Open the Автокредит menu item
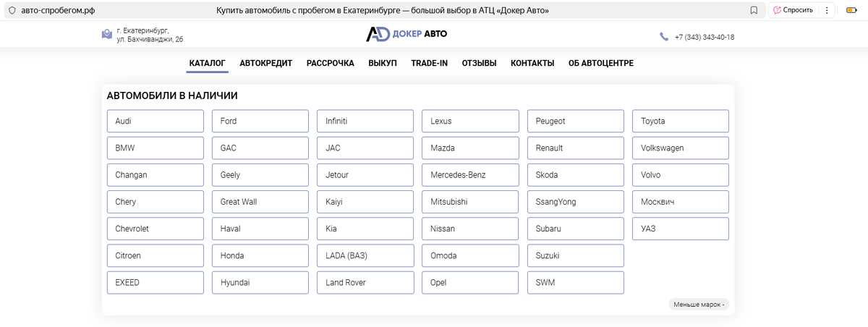Screen dimensions: 868x327 click(266, 63)
